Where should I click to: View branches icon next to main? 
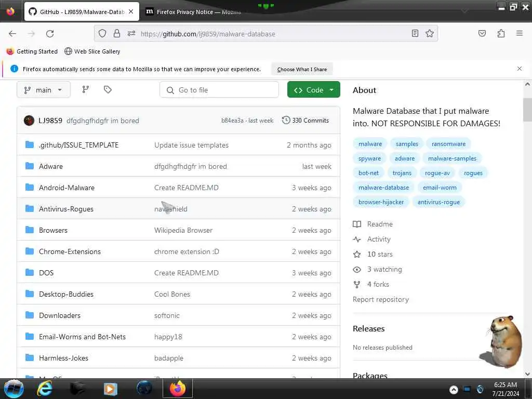(86, 89)
